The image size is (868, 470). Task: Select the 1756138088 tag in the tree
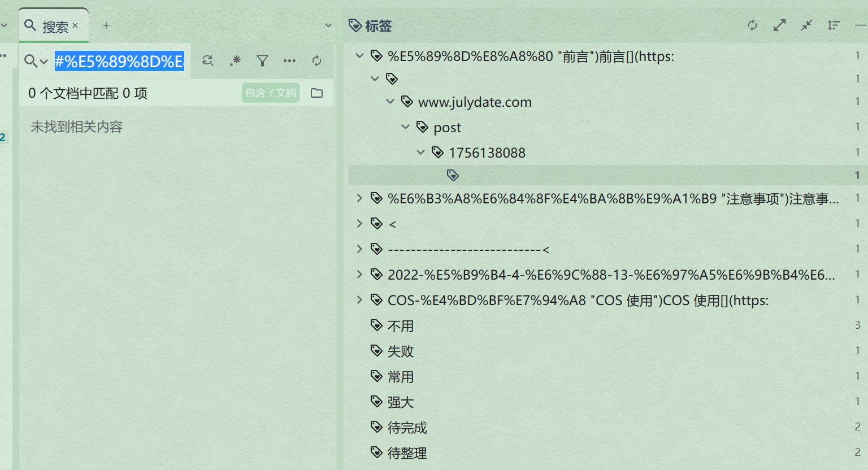[x=487, y=152]
